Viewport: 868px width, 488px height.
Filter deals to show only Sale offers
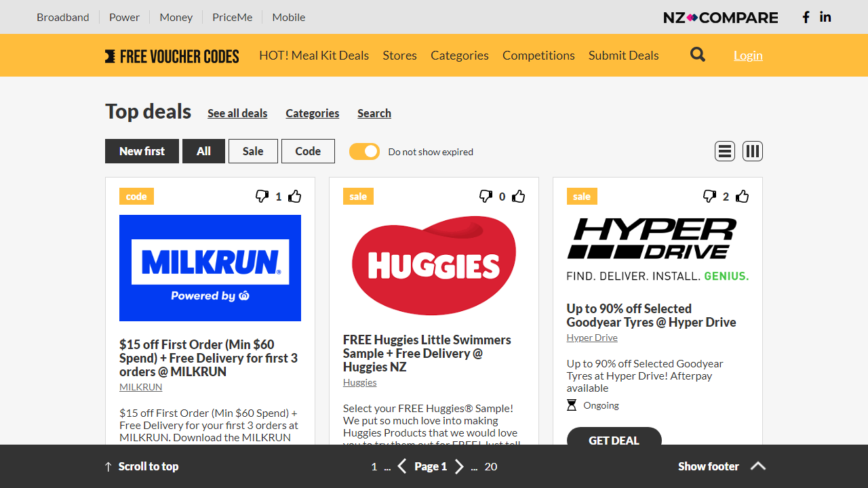253,150
